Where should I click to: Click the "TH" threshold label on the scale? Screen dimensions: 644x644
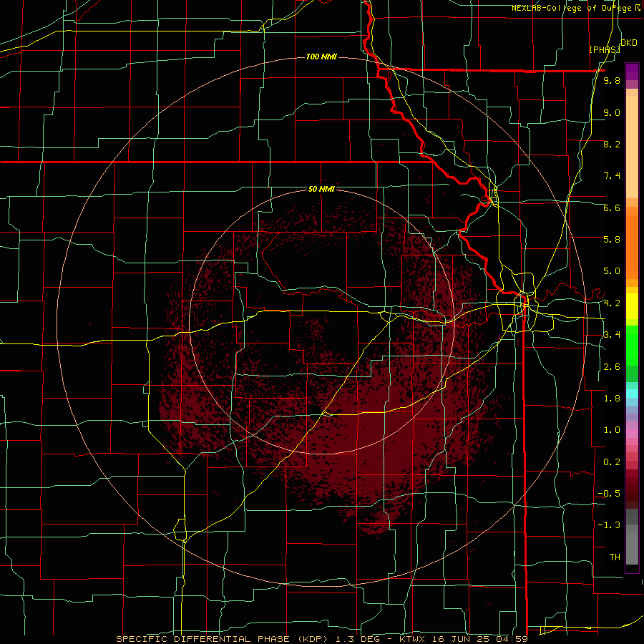pyautogui.click(x=615, y=557)
